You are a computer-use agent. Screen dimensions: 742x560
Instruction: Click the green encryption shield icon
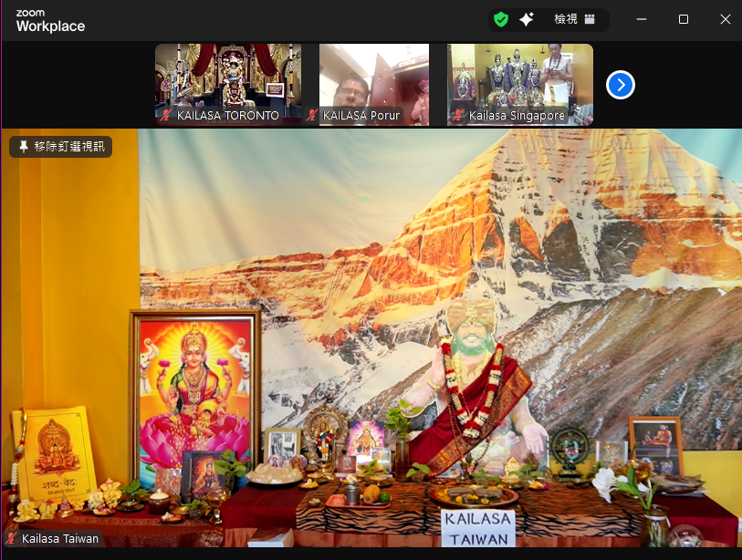coord(501,19)
